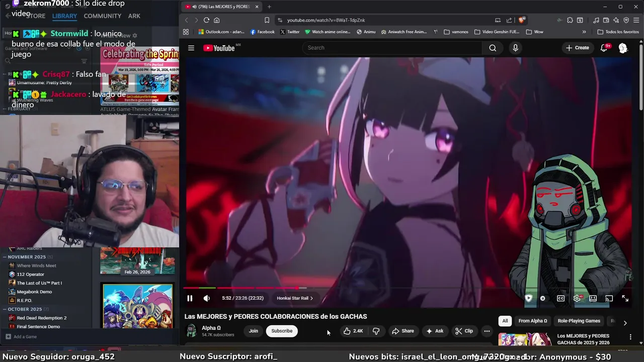Show more filter chips with arrow
Screen dimensions: 644x362
click(x=625, y=323)
